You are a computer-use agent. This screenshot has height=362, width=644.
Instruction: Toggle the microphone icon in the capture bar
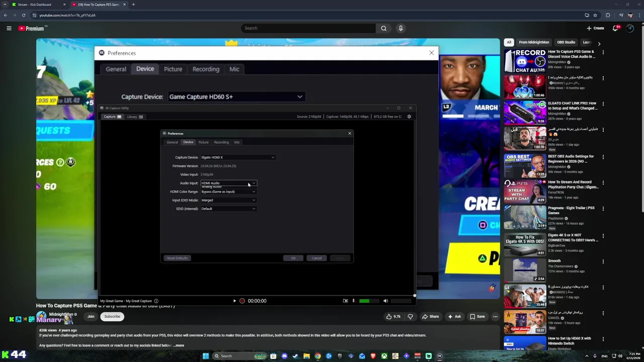click(x=353, y=301)
